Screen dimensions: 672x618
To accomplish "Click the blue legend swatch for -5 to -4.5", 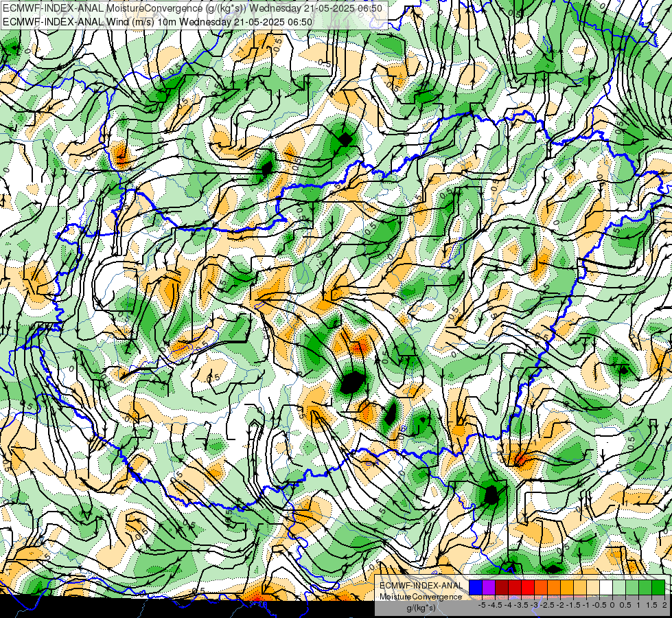I will (x=476, y=587).
